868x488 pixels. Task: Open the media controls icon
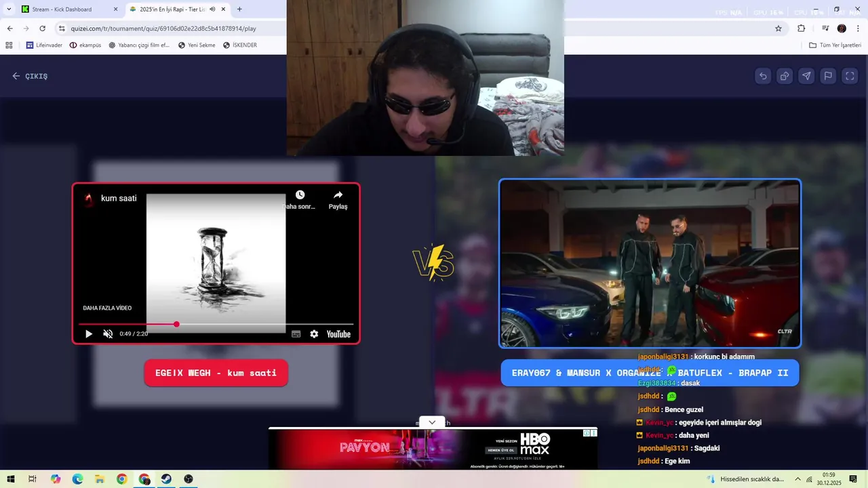pos(825,28)
